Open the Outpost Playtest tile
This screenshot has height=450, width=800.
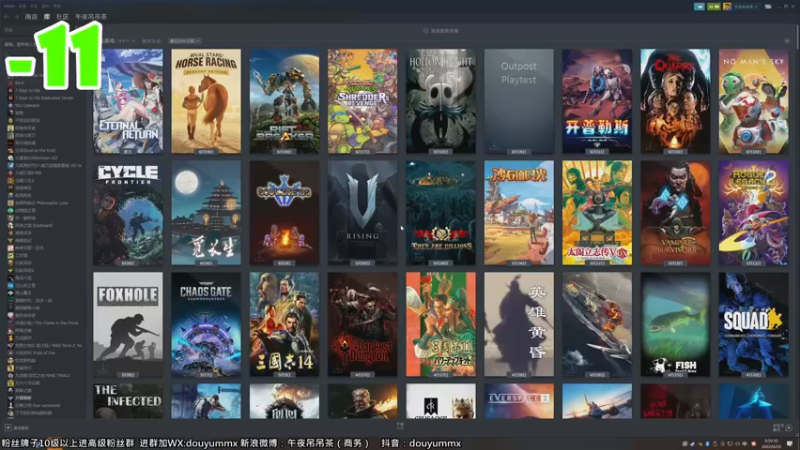[519, 101]
